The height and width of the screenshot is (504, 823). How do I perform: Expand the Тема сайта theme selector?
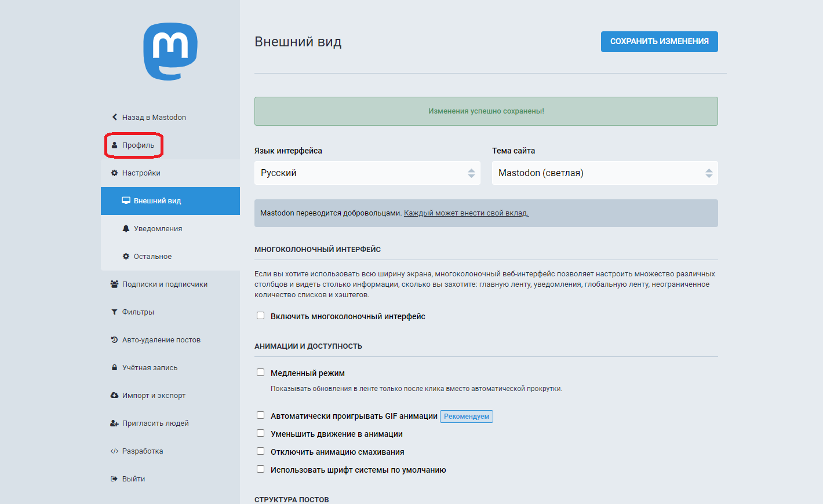point(604,173)
